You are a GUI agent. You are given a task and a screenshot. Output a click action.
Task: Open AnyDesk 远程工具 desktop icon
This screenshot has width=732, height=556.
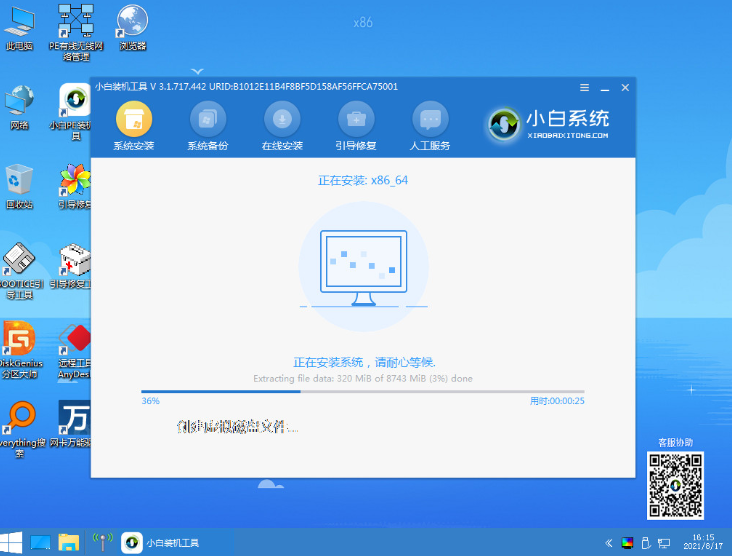[x=74, y=350]
